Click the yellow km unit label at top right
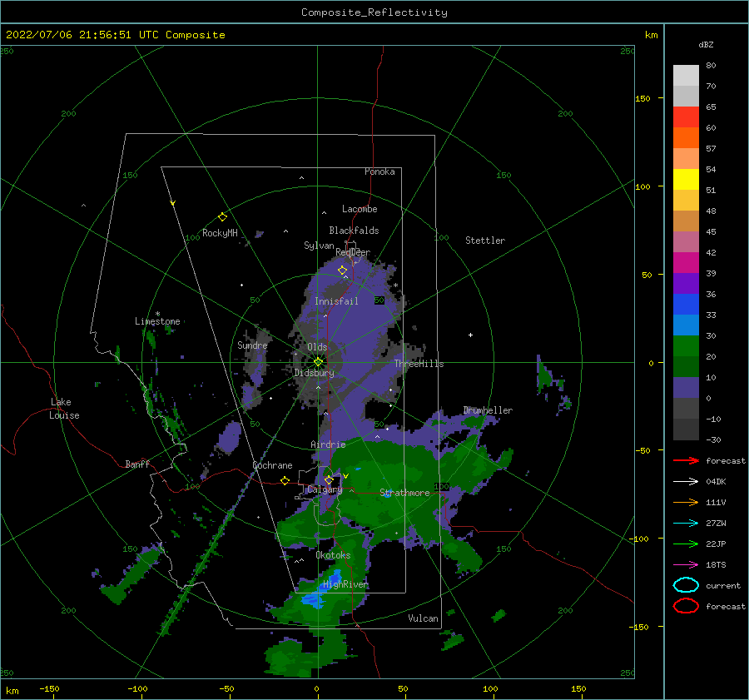Screen dimensions: 749x700 point(652,35)
